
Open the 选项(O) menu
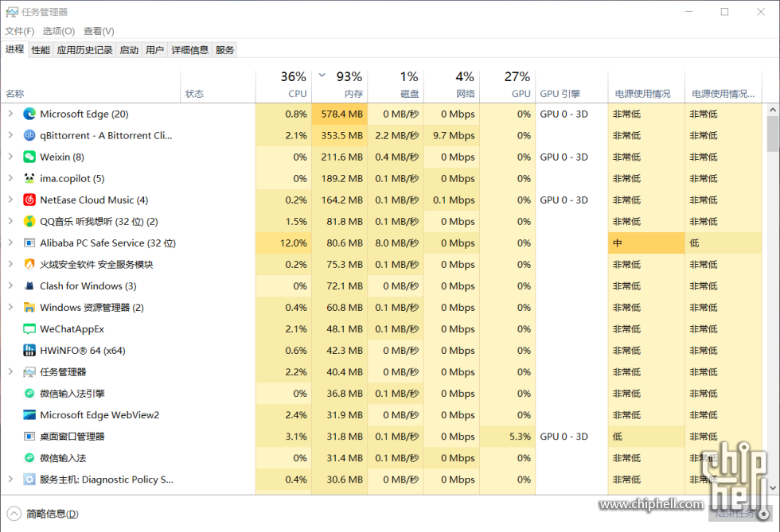coord(59,31)
